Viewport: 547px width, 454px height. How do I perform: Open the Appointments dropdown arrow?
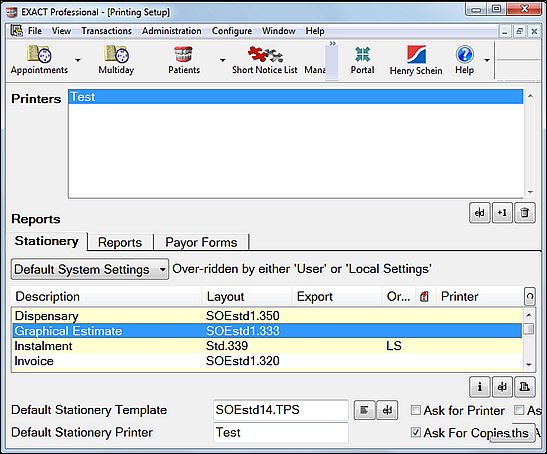tap(78, 60)
